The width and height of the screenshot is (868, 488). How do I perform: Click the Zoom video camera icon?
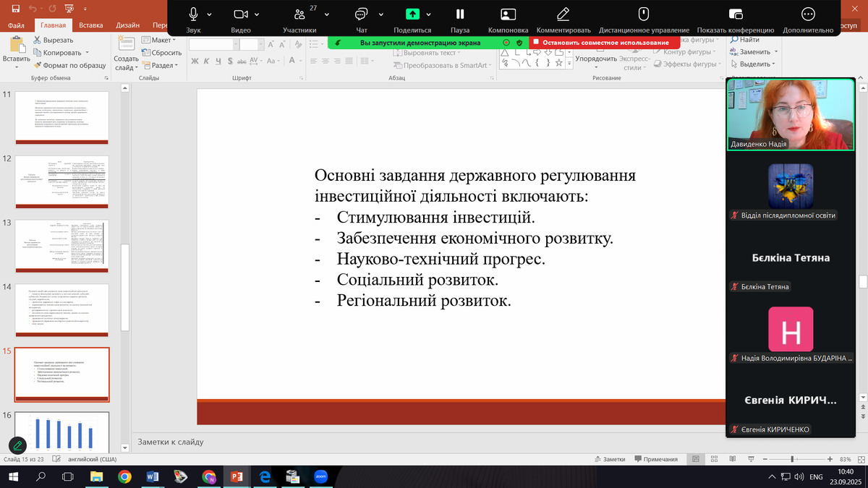pos(241,14)
